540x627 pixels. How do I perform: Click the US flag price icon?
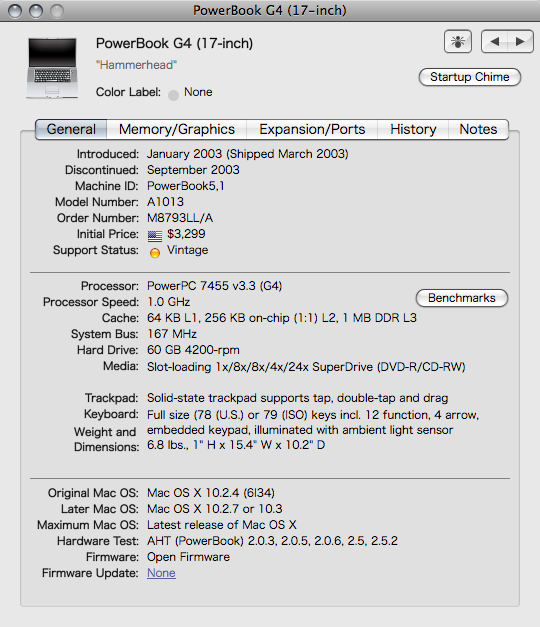pyautogui.click(x=155, y=236)
